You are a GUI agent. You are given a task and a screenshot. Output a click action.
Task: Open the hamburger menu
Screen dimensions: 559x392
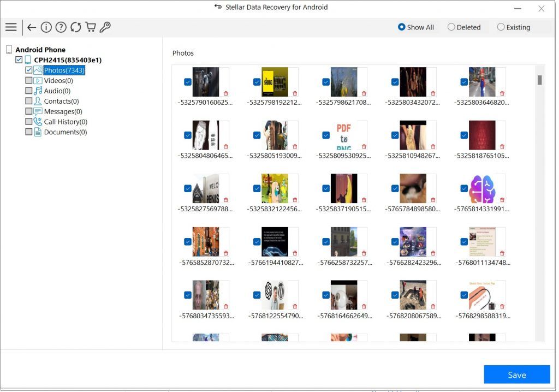tap(11, 27)
